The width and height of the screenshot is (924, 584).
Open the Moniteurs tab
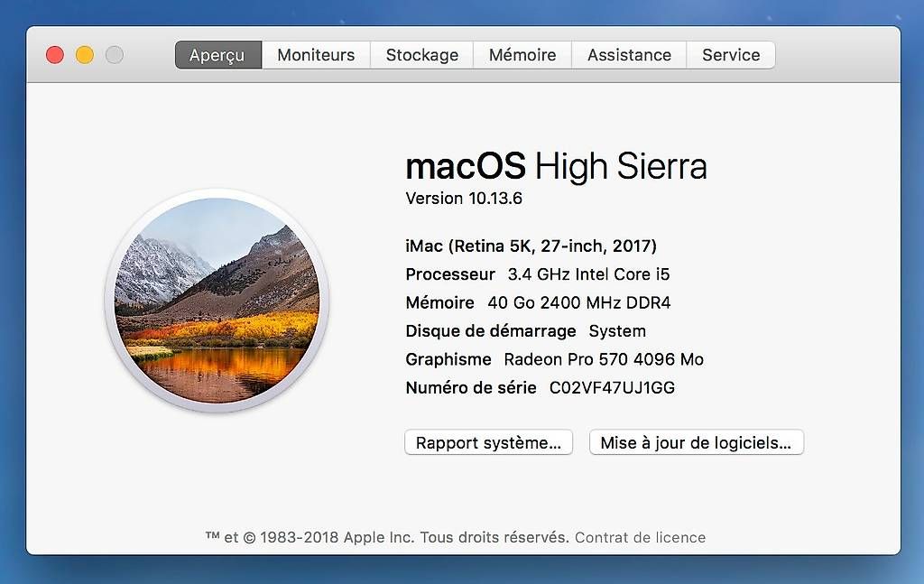[x=316, y=55]
